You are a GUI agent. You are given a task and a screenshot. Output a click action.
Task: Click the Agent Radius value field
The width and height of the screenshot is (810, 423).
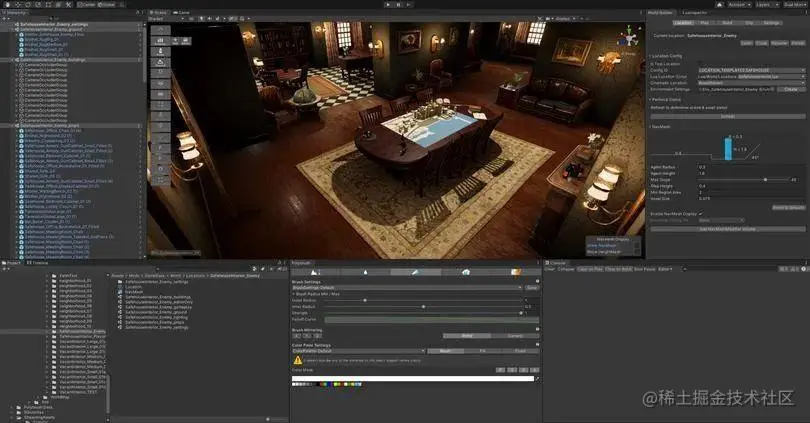click(x=752, y=167)
